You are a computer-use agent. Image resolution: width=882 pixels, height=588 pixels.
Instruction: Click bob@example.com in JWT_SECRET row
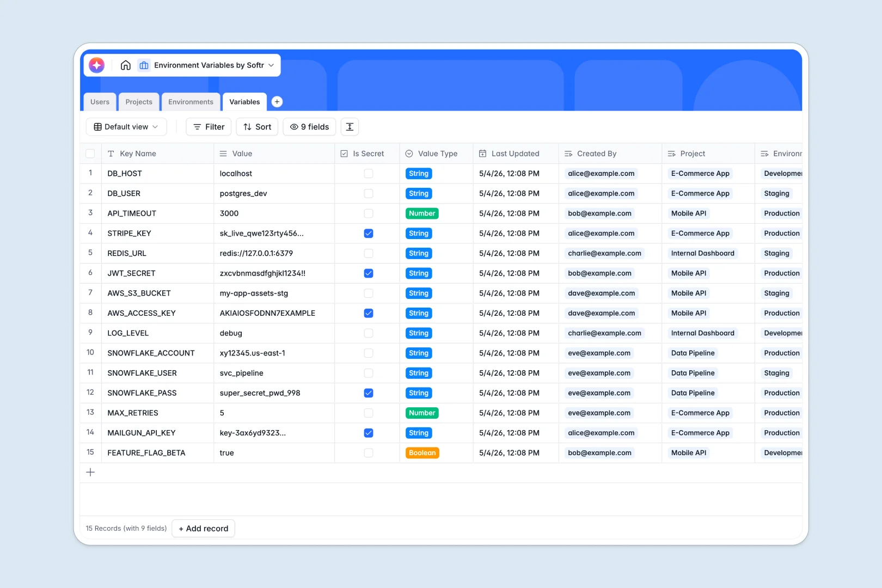[x=599, y=273]
